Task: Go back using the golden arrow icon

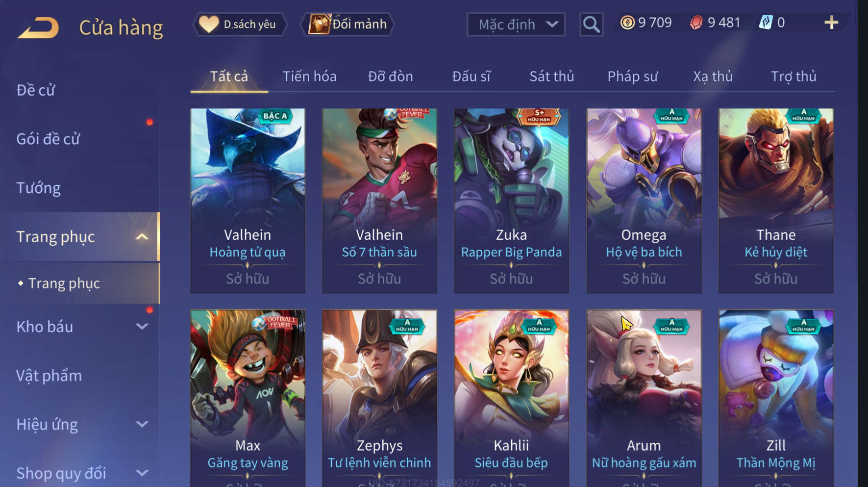Action: (38, 28)
